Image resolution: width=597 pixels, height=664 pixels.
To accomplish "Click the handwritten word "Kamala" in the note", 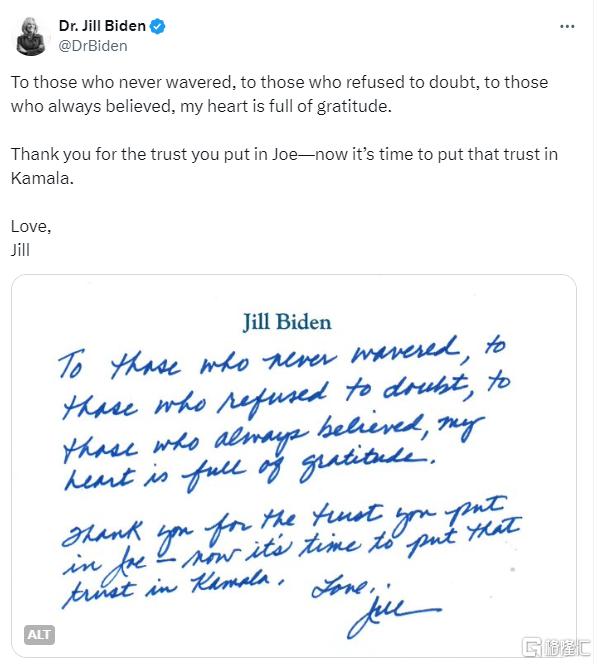I will point(230,583).
